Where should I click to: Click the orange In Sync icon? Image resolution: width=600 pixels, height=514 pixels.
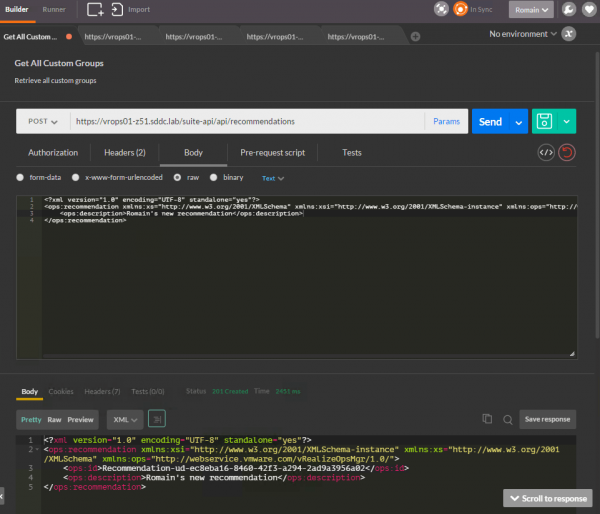tap(460, 9)
